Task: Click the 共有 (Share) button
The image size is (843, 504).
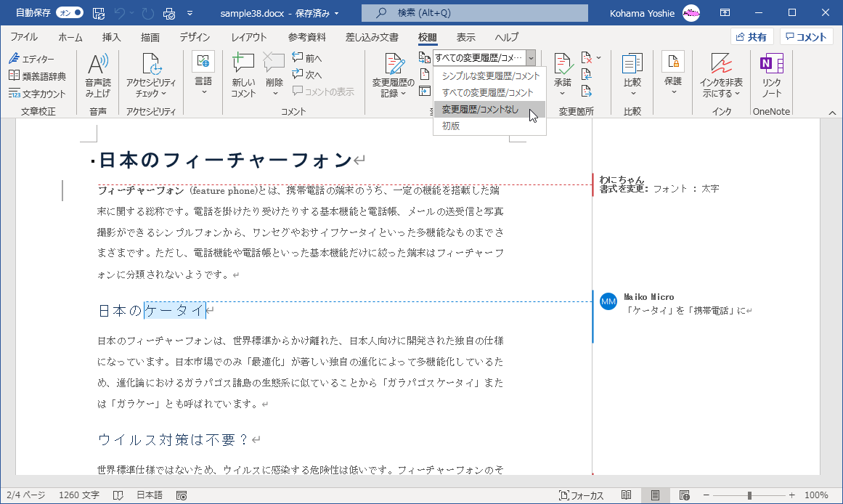Action: (752, 37)
